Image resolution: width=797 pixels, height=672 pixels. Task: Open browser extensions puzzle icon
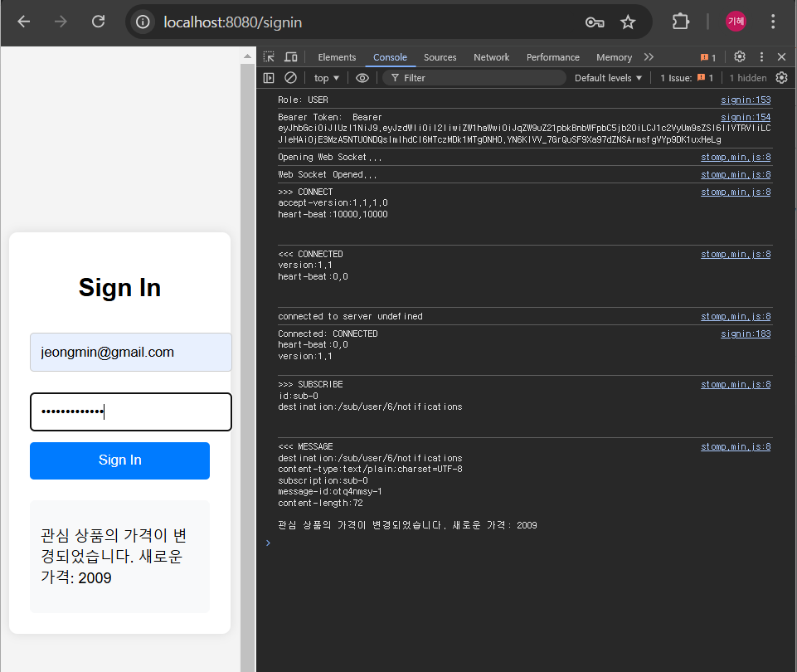coord(680,22)
